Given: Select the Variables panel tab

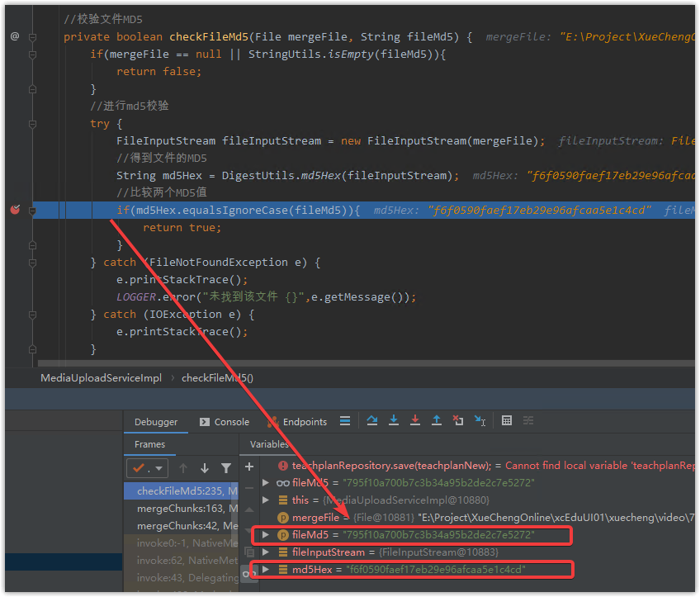Looking at the screenshot, I should (269, 444).
